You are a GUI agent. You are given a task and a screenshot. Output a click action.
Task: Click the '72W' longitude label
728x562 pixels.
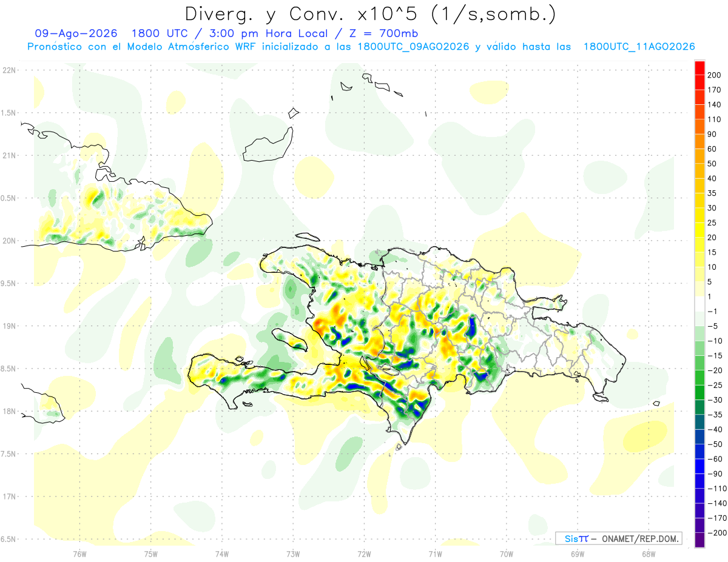click(x=364, y=554)
